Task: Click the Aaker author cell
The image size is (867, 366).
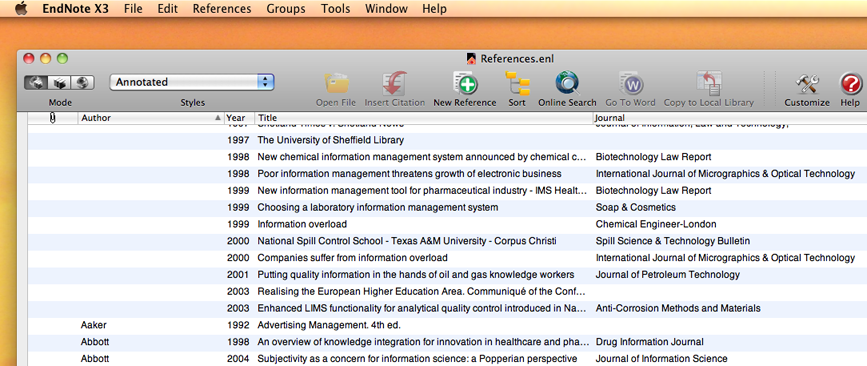Action: point(93,325)
